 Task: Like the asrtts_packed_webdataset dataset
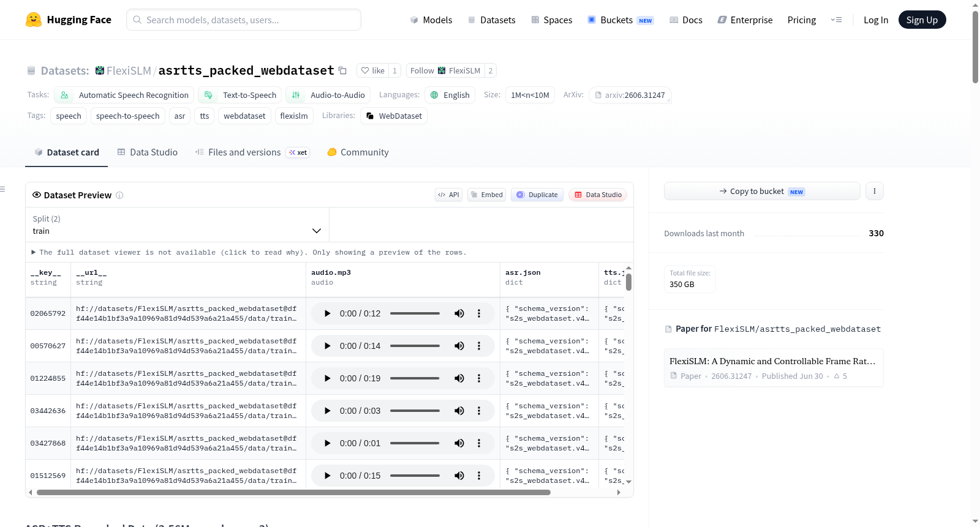[372, 70]
